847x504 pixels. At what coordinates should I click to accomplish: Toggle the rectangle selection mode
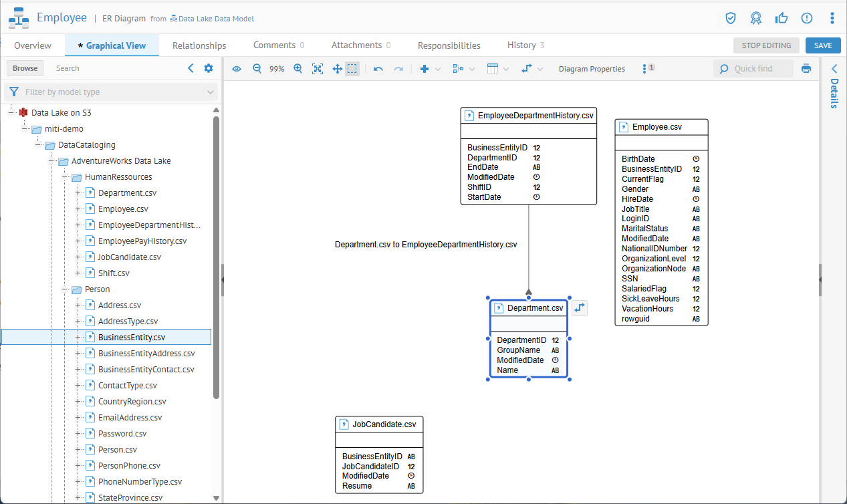pos(352,69)
